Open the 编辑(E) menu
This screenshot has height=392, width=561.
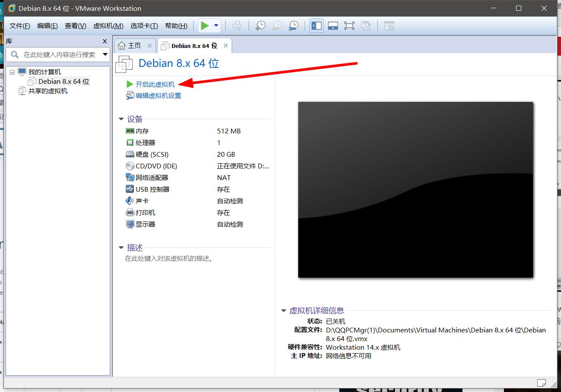click(47, 26)
